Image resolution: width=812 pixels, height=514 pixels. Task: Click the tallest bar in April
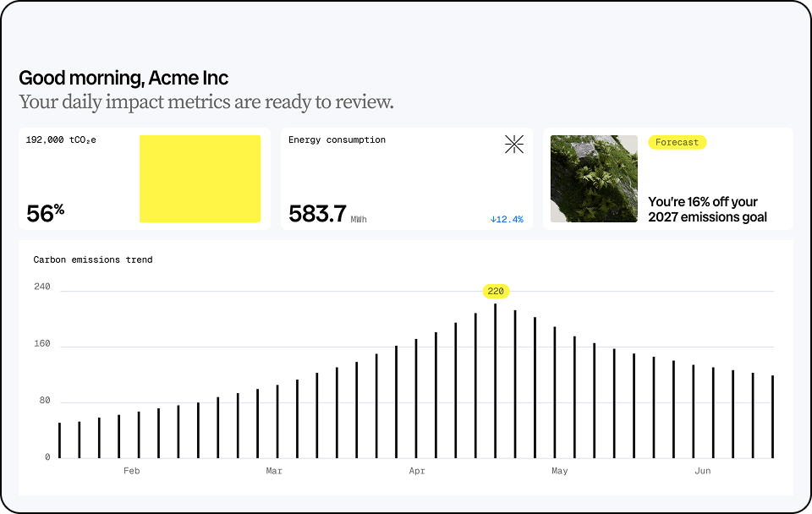[x=497, y=380]
